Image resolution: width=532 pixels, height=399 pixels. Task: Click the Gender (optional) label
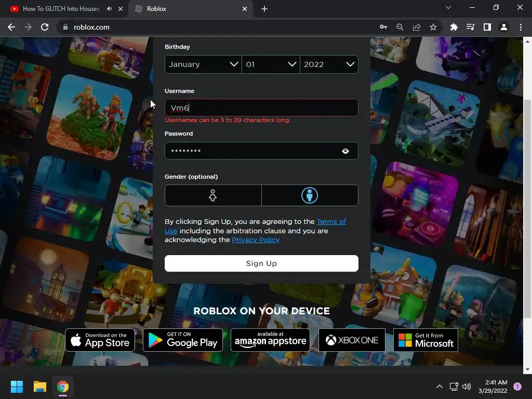191,177
